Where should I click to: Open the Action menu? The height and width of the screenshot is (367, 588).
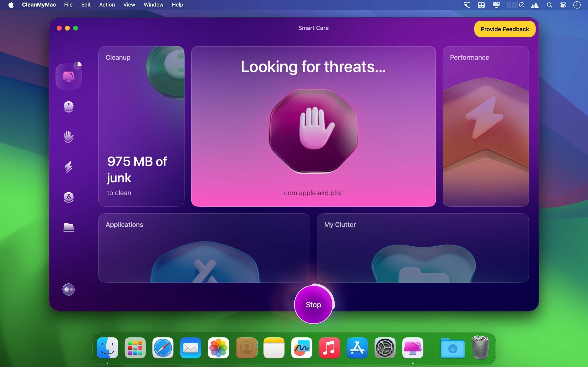107,5
